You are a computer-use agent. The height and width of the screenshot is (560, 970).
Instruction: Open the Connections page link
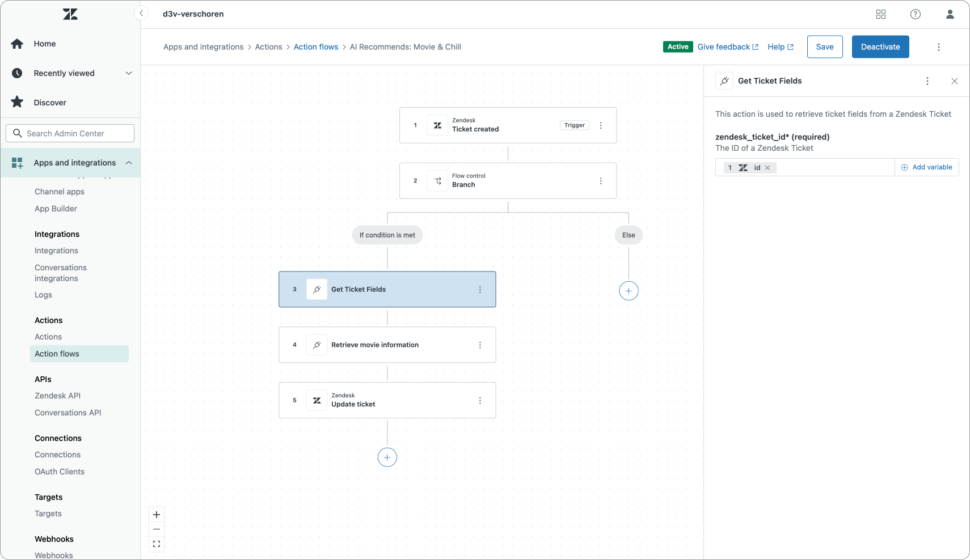coord(57,455)
